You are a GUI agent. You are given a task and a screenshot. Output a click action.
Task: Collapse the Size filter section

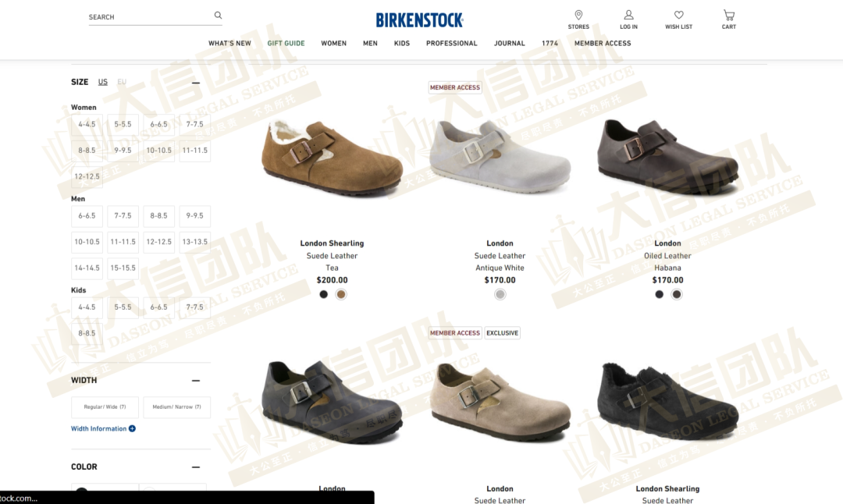[196, 83]
